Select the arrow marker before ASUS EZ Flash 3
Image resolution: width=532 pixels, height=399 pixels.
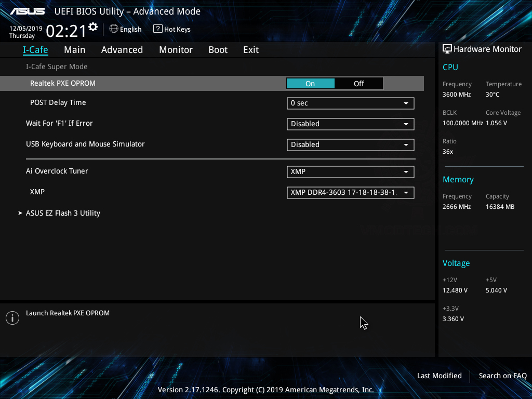coord(20,213)
